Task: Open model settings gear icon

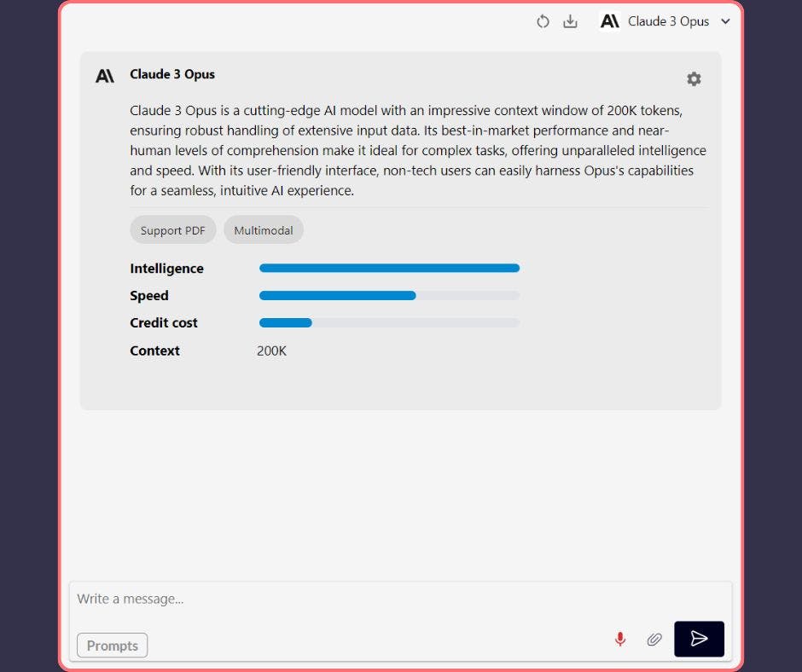Action: tap(694, 78)
